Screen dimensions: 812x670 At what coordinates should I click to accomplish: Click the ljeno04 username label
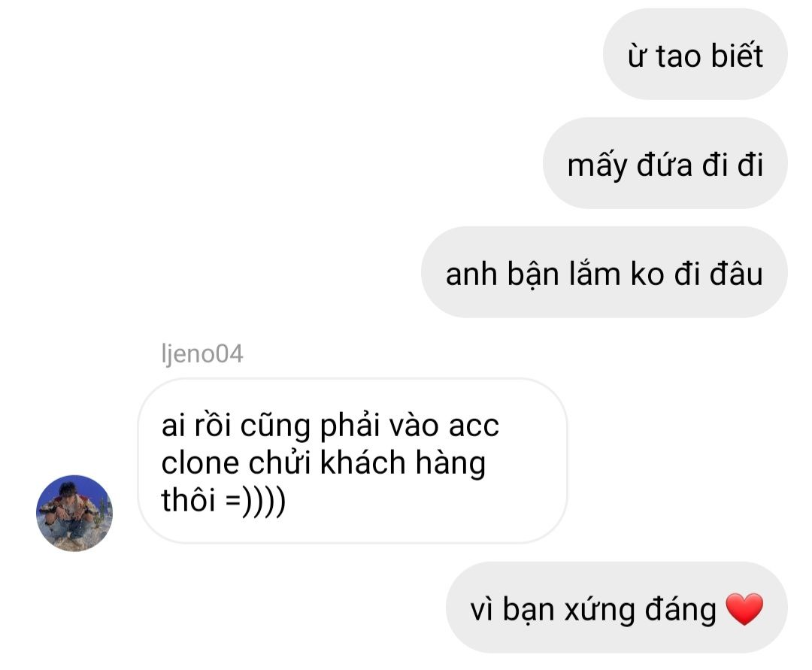pyautogui.click(x=202, y=354)
